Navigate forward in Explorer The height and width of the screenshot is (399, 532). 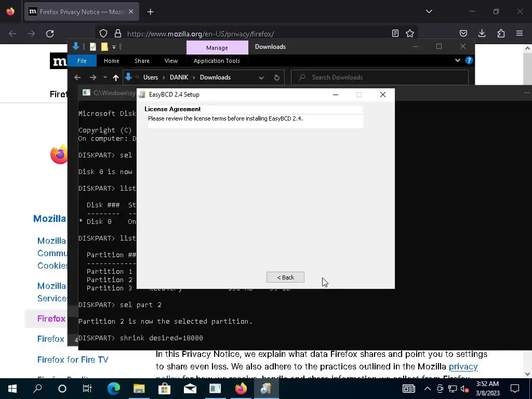coord(92,78)
